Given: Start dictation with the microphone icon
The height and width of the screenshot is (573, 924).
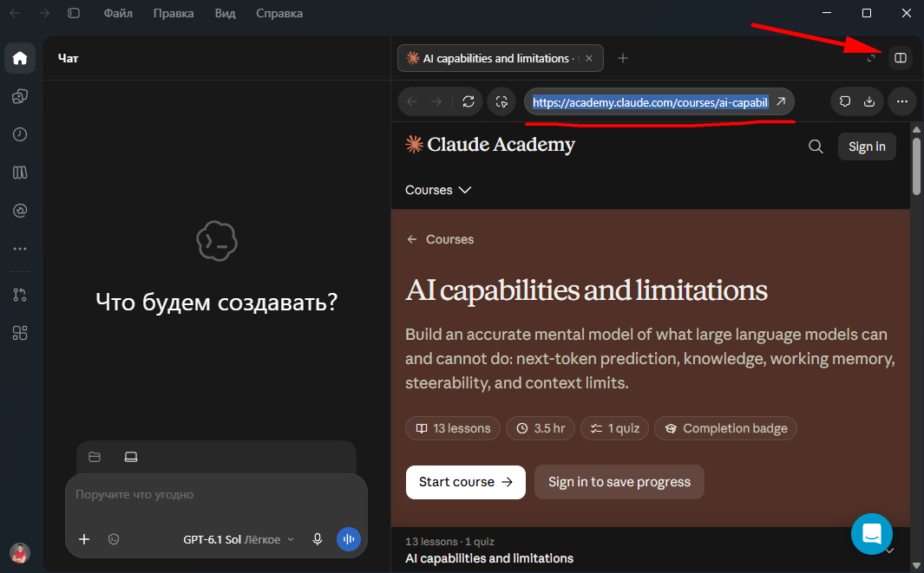Looking at the screenshot, I should 318,539.
